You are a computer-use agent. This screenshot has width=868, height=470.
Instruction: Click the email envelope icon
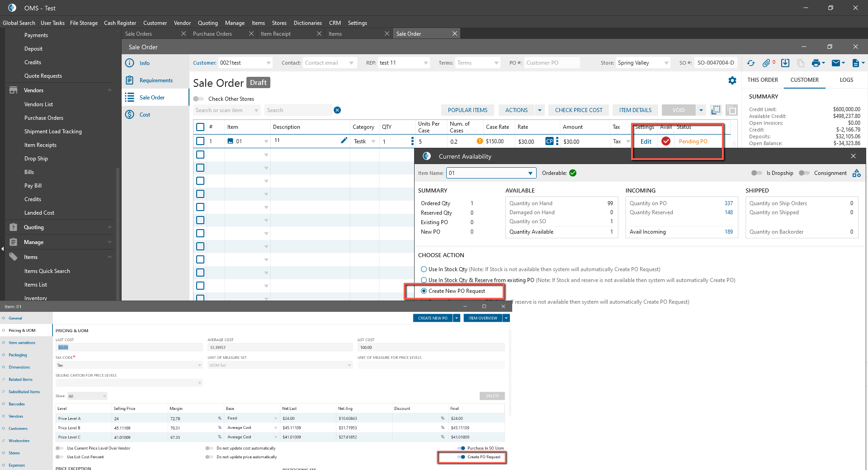tap(836, 63)
